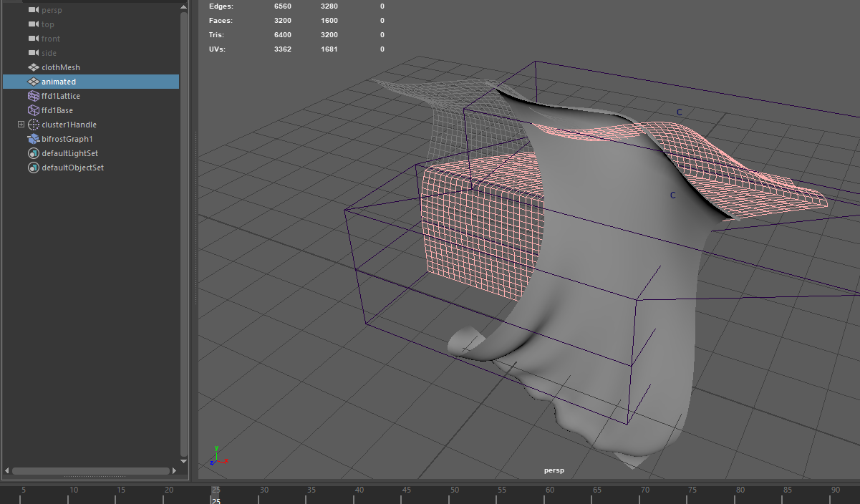Click the current frame field showing 25

[x=217, y=500]
